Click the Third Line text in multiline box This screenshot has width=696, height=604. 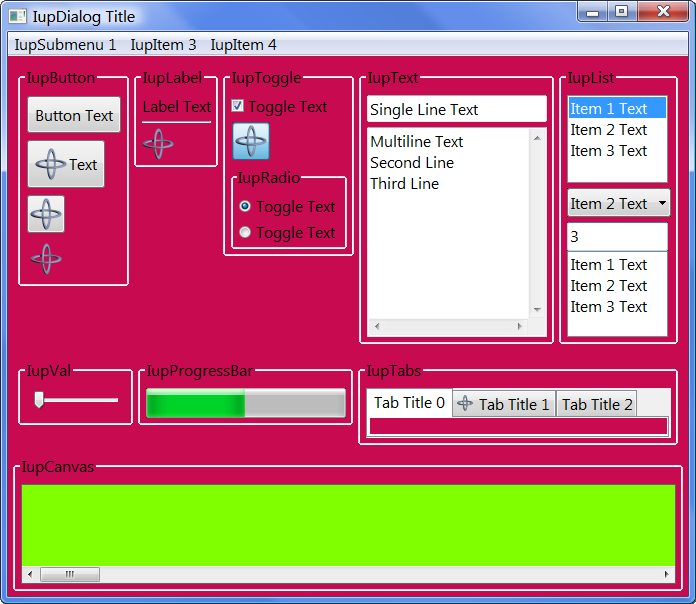pos(404,184)
